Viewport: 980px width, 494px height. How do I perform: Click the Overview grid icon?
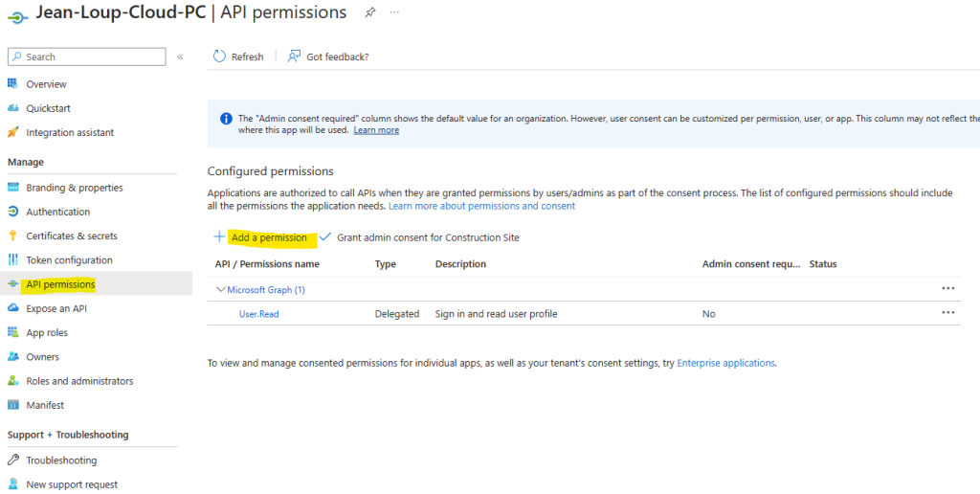(13, 84)
